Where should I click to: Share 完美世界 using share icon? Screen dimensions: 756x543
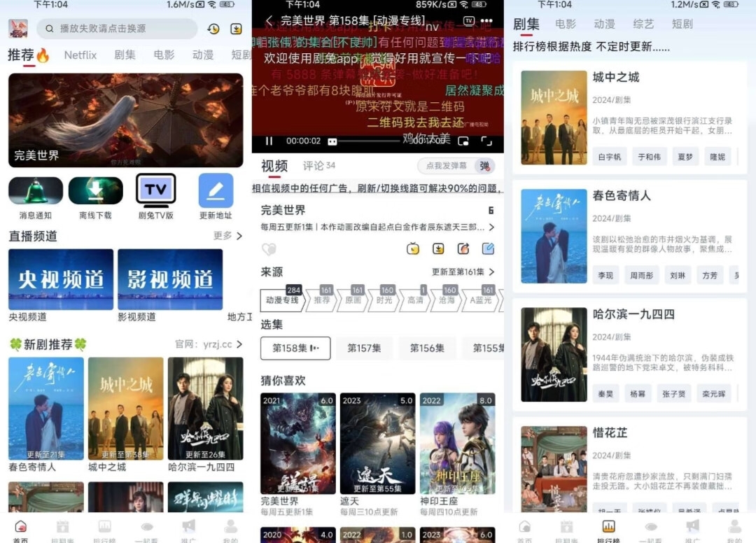coord(463,248)
